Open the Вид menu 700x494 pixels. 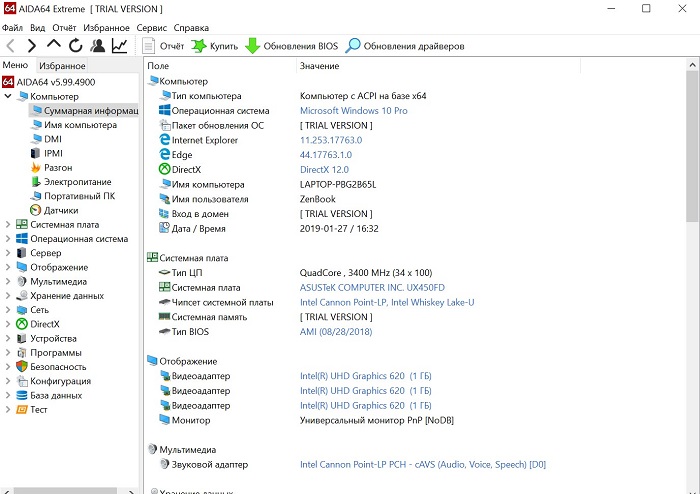click(38, 28)
